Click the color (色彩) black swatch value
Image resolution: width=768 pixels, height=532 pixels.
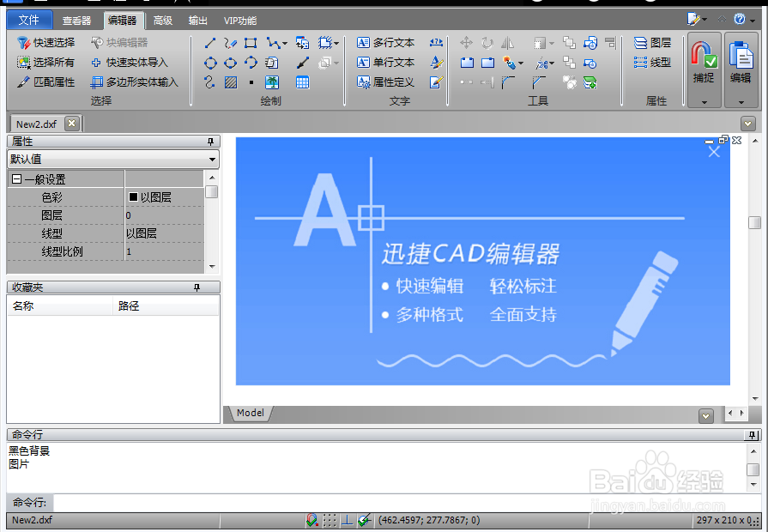[x=133, y=197]
